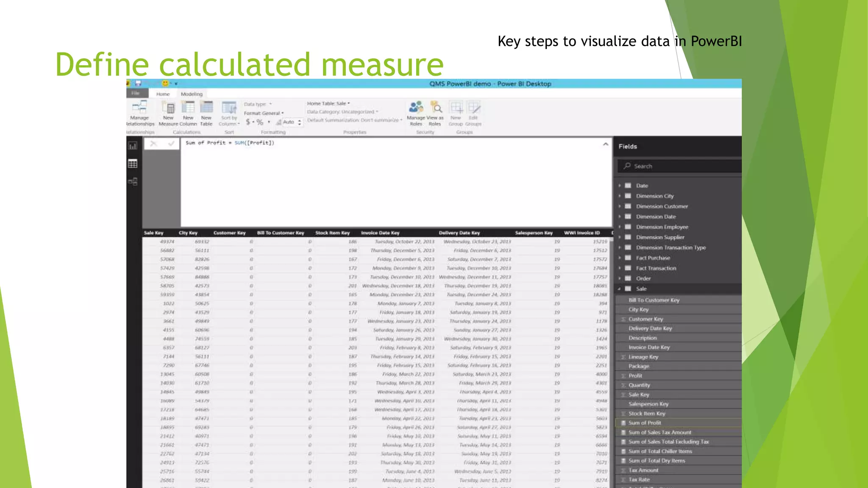
Task: Adjust decimal places with the Auto stepper
Action: click(299, 122)
